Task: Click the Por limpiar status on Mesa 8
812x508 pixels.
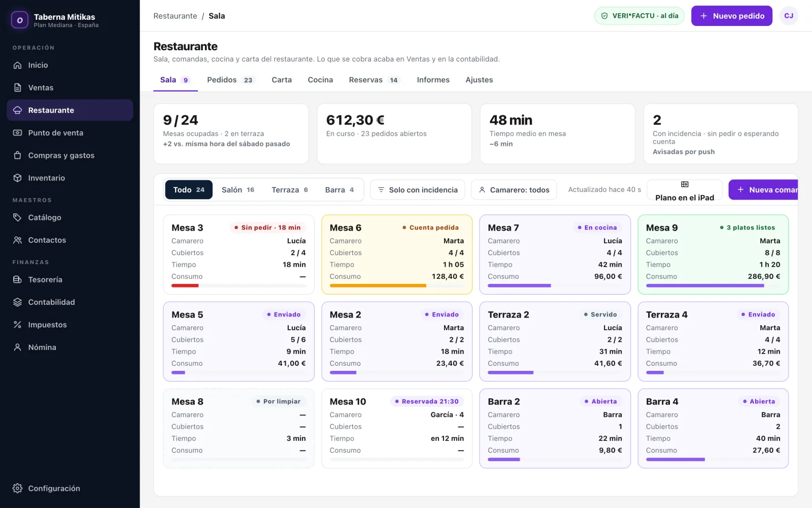Action: (x=278, y=401)
